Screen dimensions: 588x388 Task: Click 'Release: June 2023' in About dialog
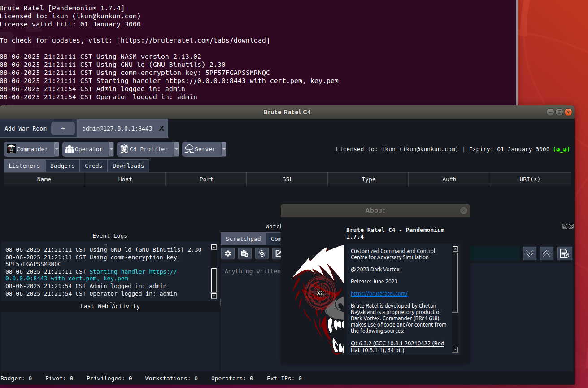tap(374, 282)
